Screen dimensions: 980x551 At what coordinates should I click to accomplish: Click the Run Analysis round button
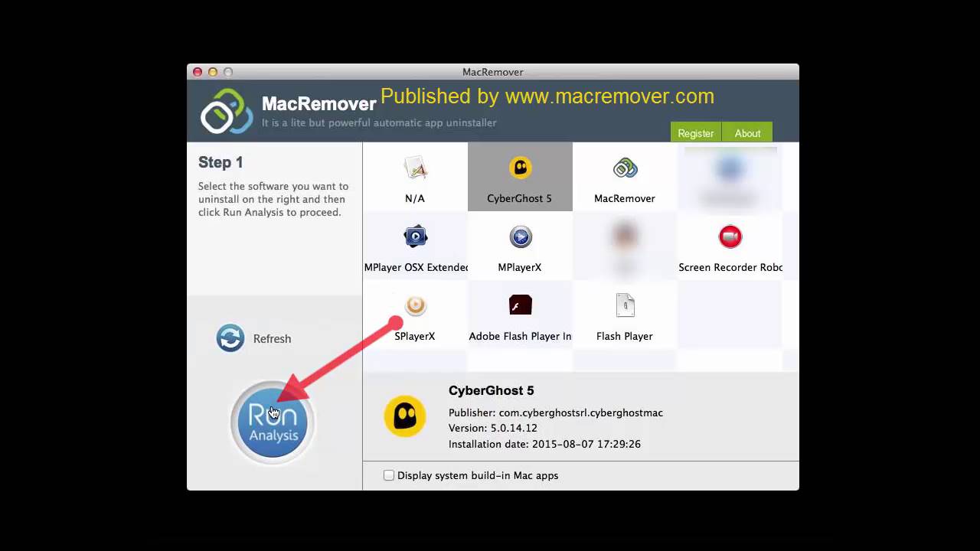pos(273,422)
